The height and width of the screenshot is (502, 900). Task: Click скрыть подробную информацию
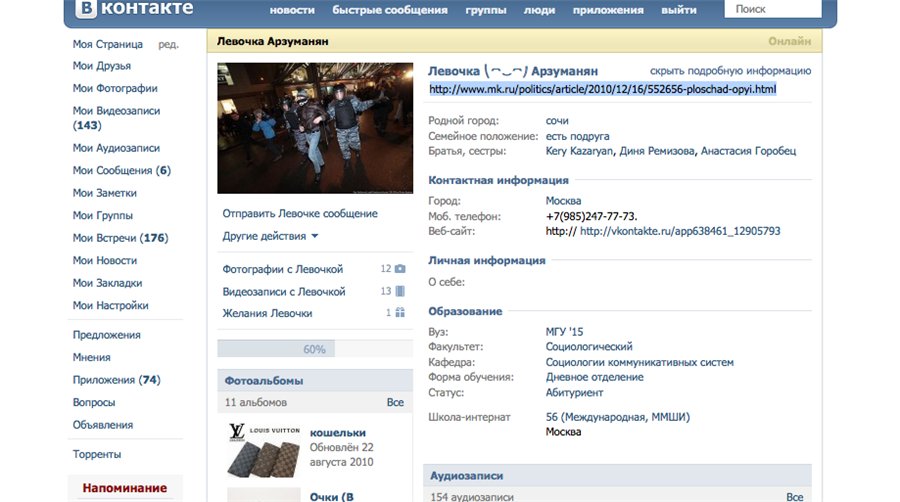pos(730,71)
